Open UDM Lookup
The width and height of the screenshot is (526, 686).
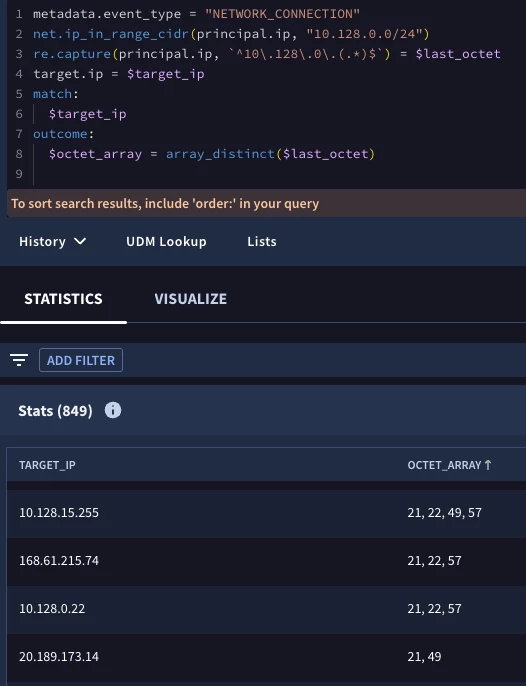tap(166, 242)
